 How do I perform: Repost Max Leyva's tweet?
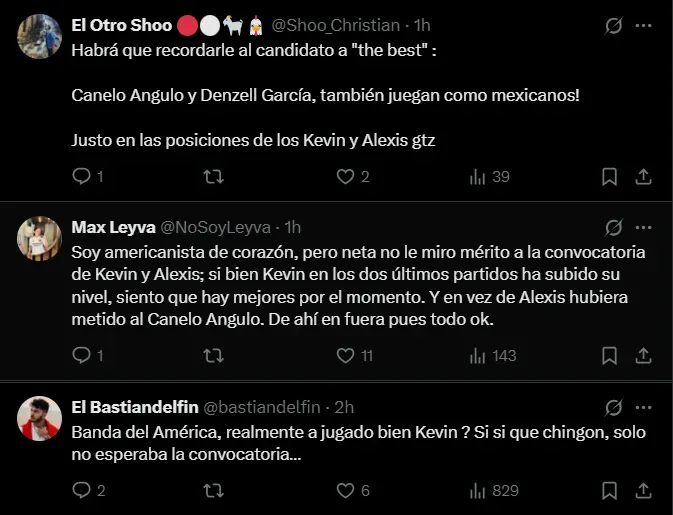tap(213, 355)
